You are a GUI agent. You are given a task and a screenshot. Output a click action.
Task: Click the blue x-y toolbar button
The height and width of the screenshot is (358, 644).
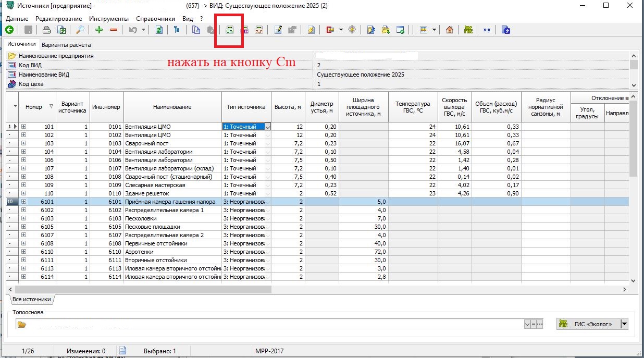point(487,30)
